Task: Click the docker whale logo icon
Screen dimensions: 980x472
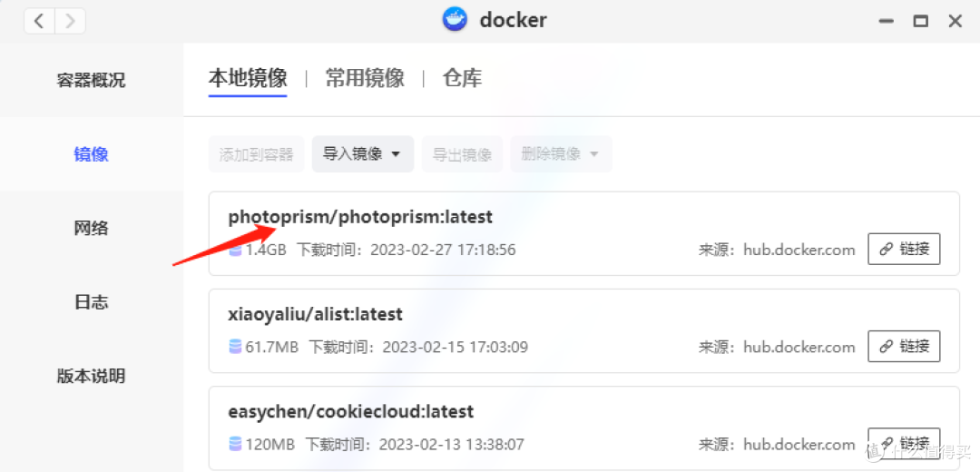Action: (455, 20)
